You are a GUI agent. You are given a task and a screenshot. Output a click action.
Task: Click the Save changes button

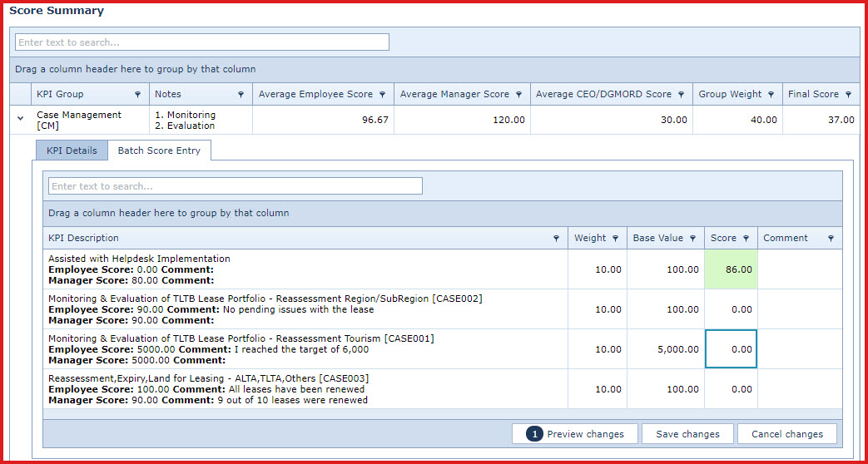[687, 434]
